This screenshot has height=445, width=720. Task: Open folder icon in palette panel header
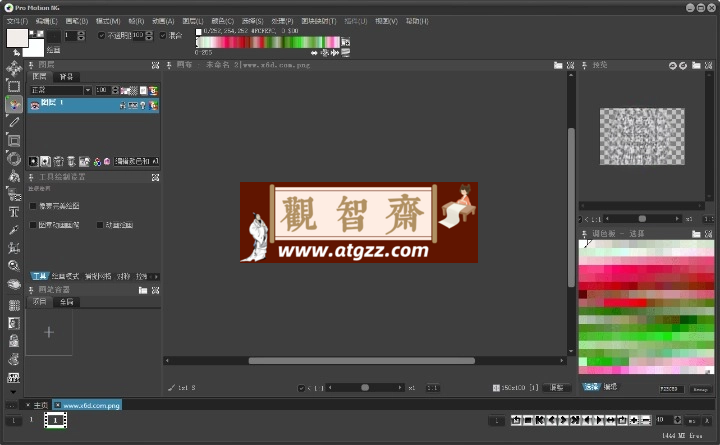click(696, 234)
